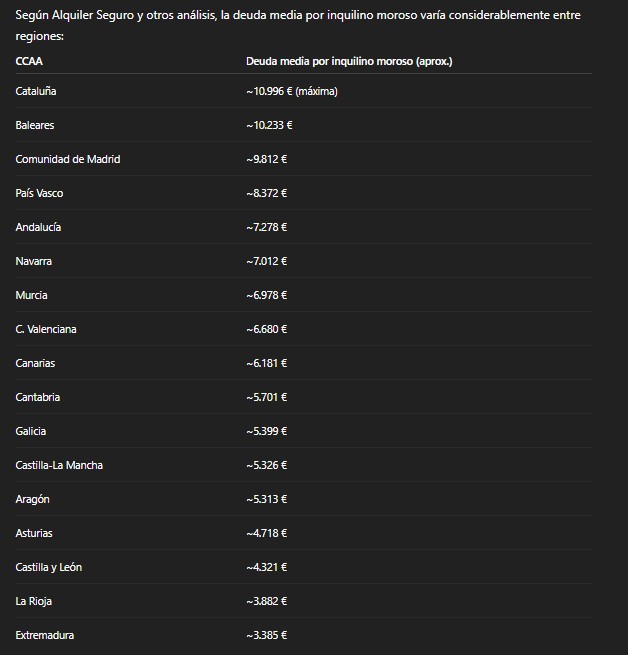Select the La Rioja row label
The width and height of the screenshot is (628, 655).
pyautogui.click(x=34, y=601)
